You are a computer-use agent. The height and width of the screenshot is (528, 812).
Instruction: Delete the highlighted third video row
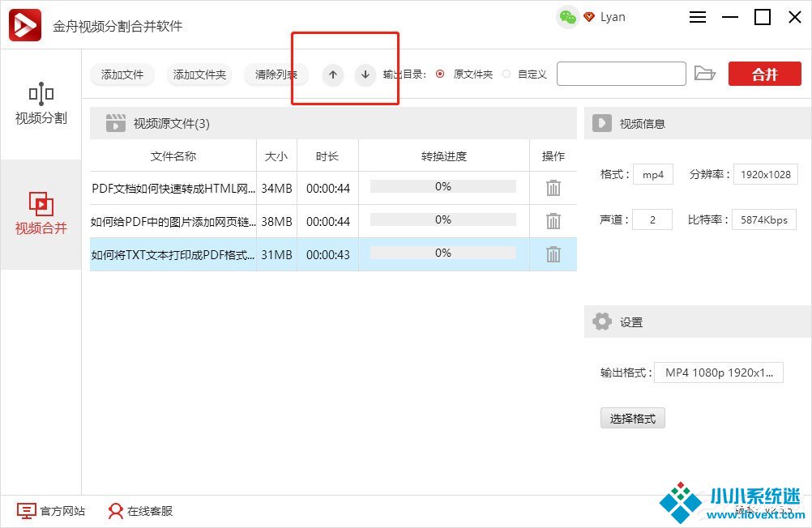tap(553, 254)
